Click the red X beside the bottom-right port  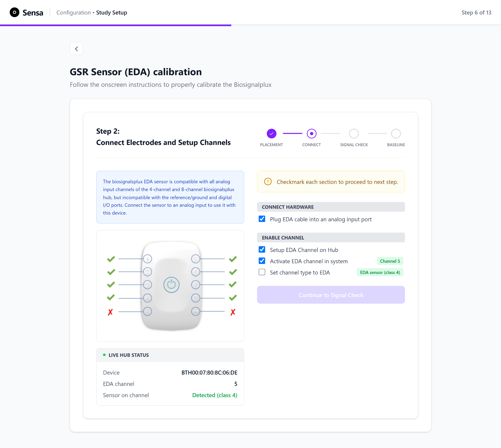(x=233, y=312)
